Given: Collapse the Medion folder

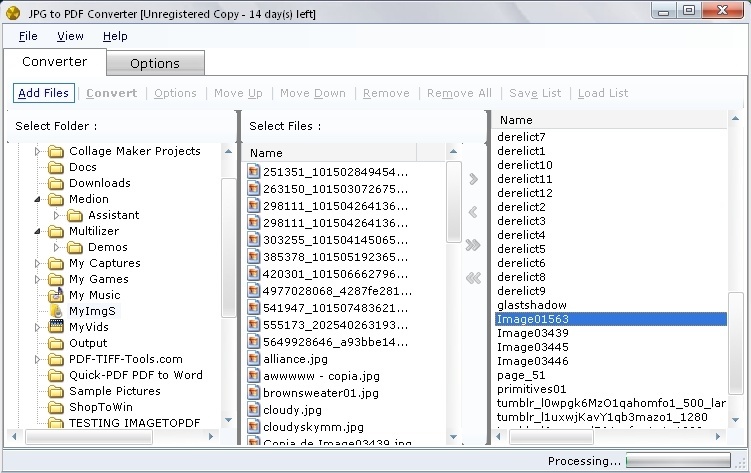Looking at the screenshot, I should [x=37, y=199].
